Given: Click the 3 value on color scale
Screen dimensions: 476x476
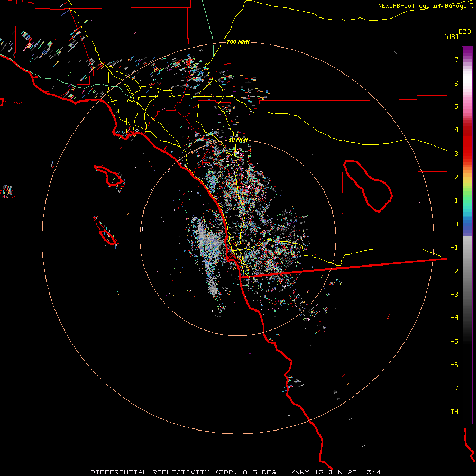Looking at the screenshot, I should pos(456,153).
